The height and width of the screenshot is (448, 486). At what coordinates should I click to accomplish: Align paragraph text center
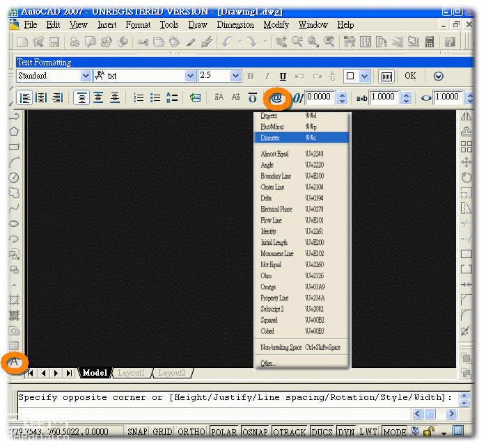point(41,98)
